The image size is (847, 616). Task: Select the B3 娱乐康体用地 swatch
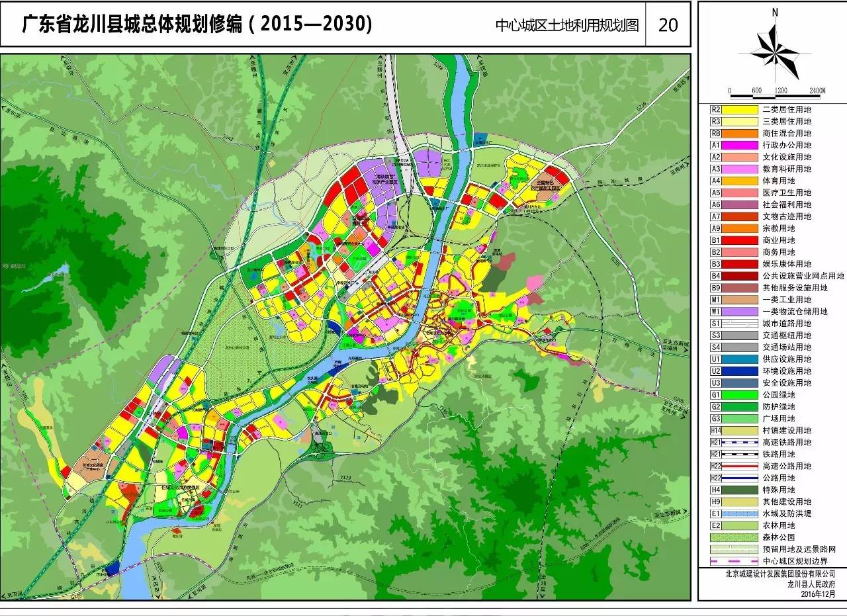click(x=740, y=265)
